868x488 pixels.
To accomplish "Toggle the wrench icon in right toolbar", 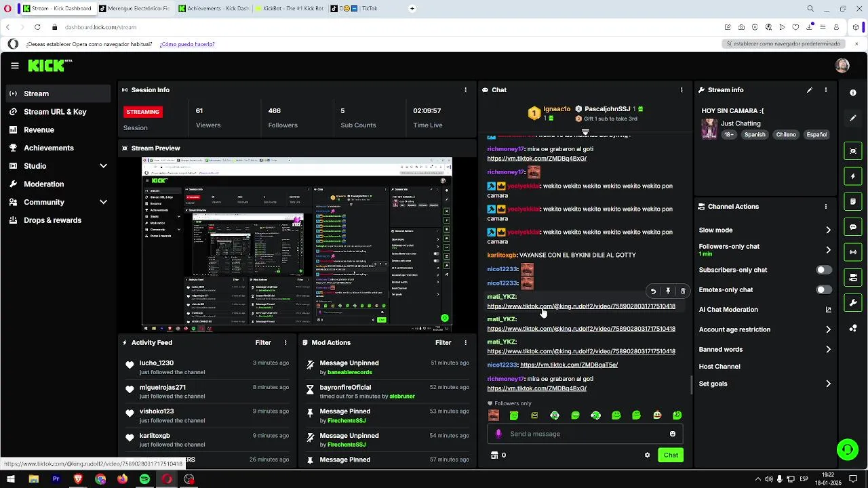I will tap(853, 302).
